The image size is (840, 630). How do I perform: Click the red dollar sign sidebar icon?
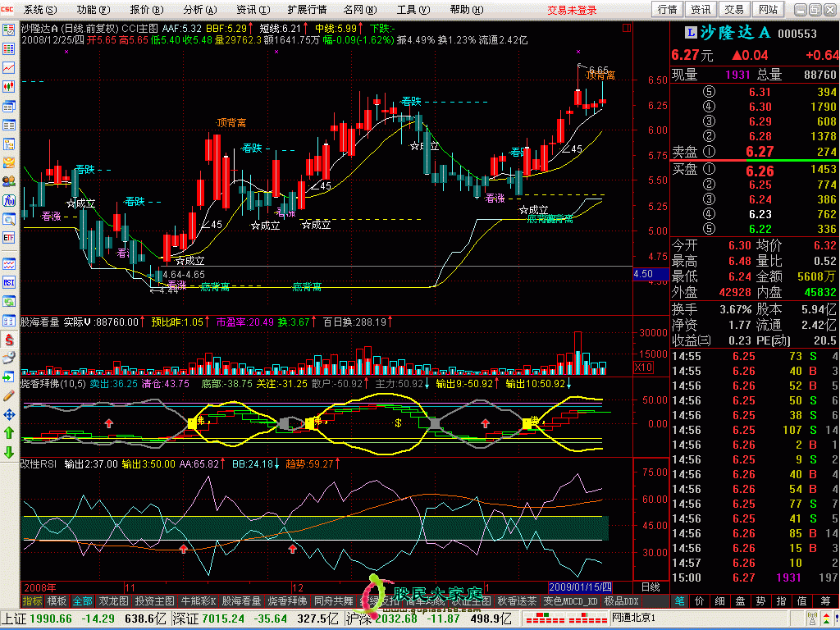click(x=9, y=339)
